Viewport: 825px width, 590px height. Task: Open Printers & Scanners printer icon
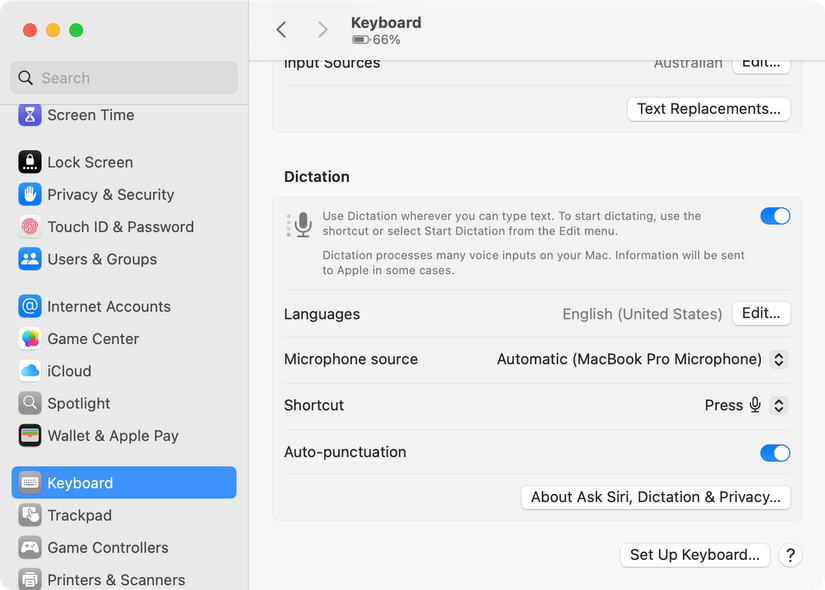click(30, 579)
